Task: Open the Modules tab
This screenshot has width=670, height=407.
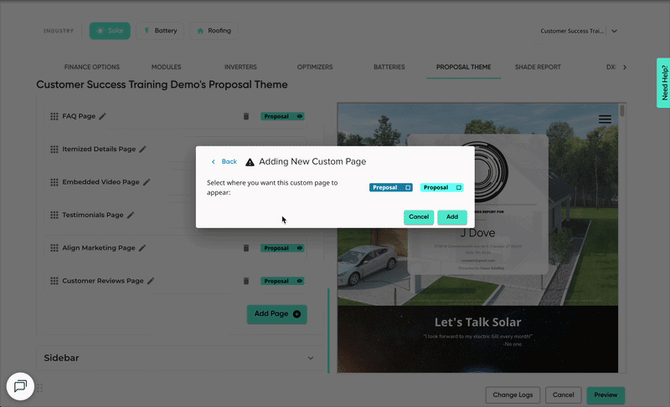Action: (166, 67)
